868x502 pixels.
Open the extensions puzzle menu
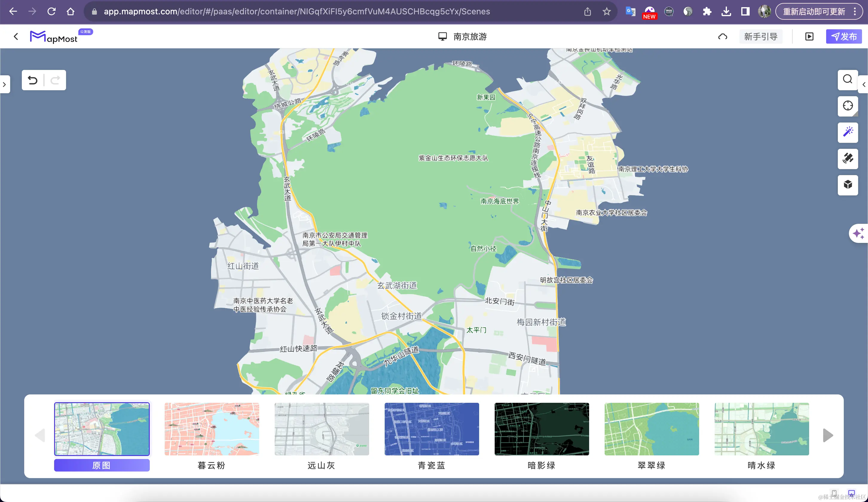point(707,11)
